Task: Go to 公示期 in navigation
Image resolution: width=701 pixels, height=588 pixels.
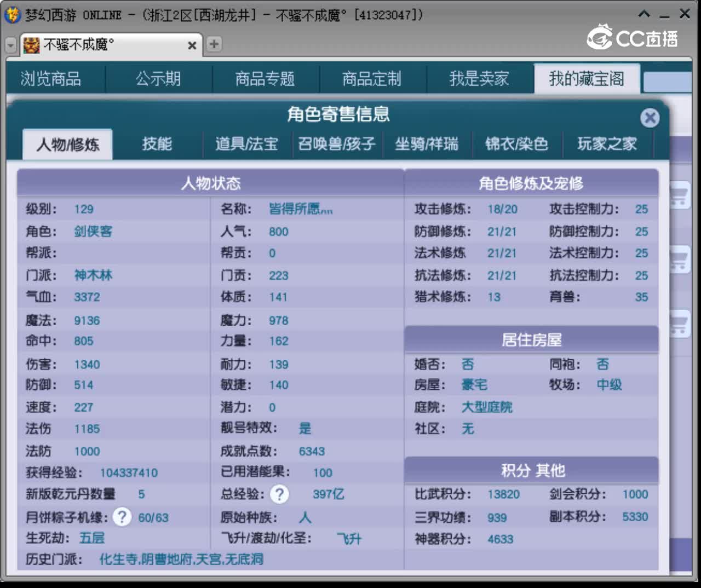Action: click(x=158, y=79)
